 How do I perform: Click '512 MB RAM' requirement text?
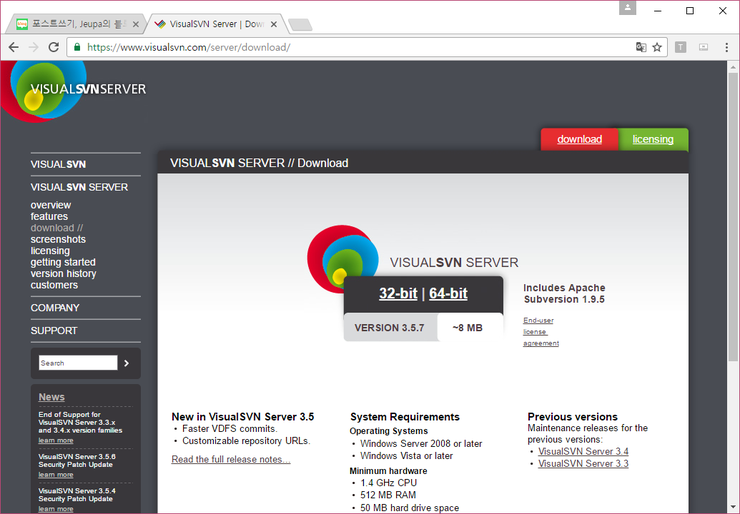388,495
